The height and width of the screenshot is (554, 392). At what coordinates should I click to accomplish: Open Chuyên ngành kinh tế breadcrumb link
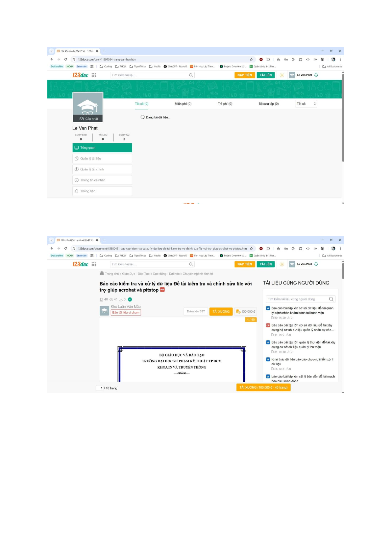[x=198, y=274]
